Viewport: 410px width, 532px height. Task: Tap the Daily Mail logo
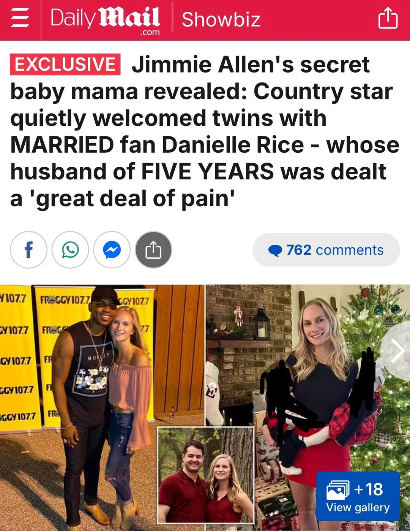tap(105, 20)
